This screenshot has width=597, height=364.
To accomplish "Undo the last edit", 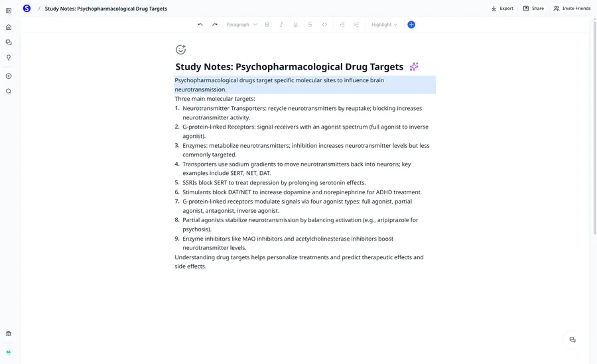I will tap(200, 25).
